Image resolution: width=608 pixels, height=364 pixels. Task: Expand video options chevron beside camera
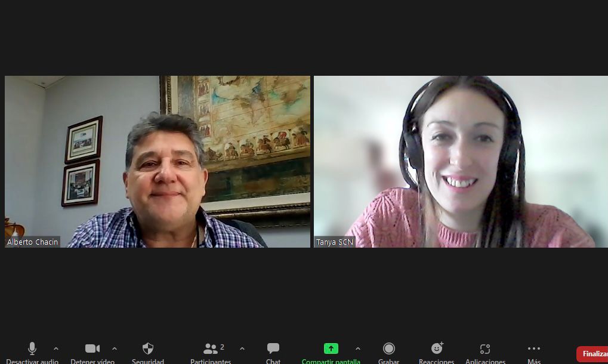tap(115, 348)
